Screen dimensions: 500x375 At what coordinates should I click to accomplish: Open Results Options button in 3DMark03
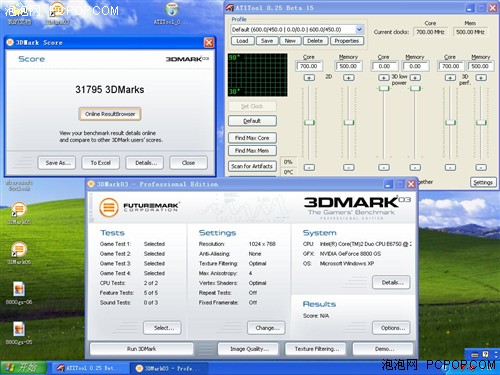pos(391,328)
